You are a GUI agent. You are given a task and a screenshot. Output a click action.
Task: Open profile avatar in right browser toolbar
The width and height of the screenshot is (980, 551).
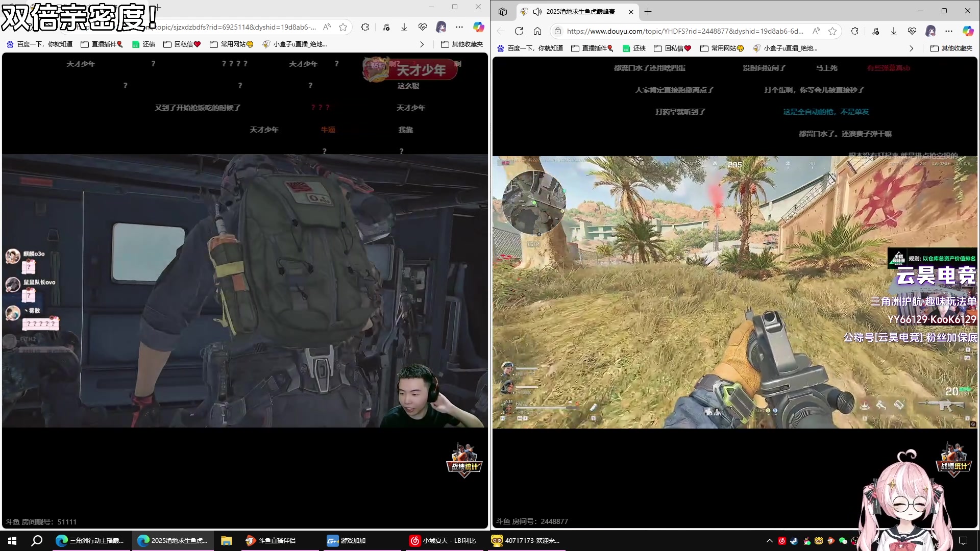pyautogui.click(x=930, y=31)
